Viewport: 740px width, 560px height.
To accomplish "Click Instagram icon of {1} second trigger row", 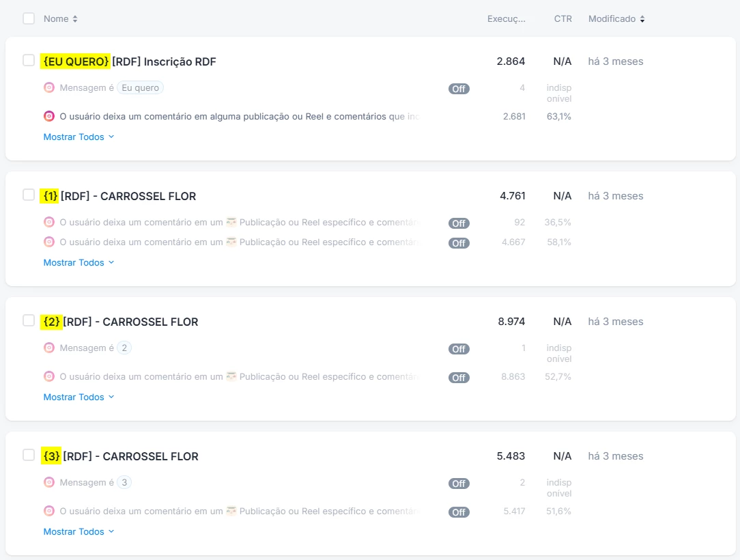I will [49, 242].
